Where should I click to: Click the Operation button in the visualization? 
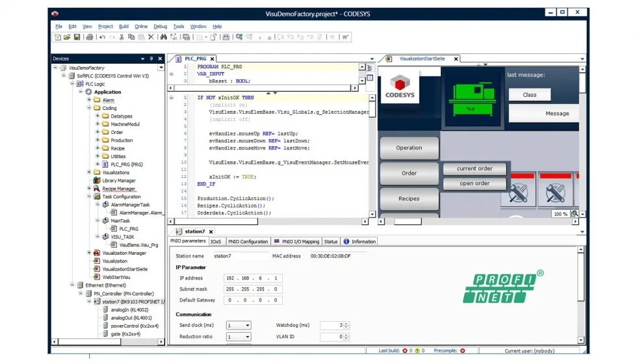coord(409,148)
